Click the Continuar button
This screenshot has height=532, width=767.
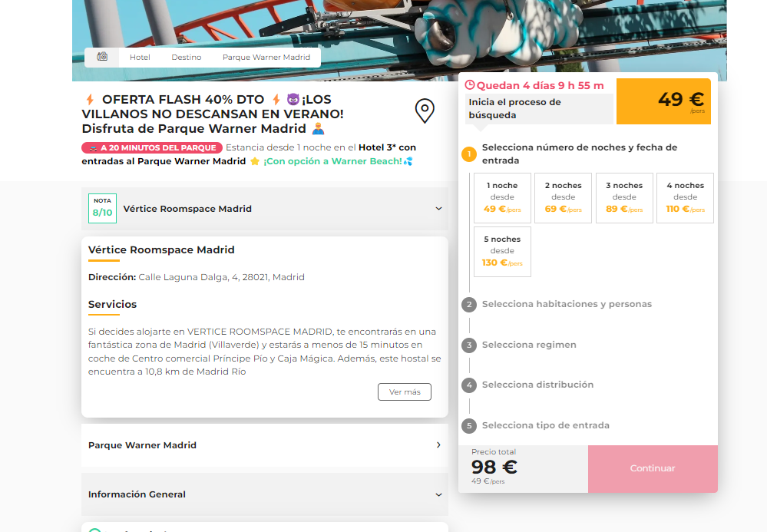(653, 468)
